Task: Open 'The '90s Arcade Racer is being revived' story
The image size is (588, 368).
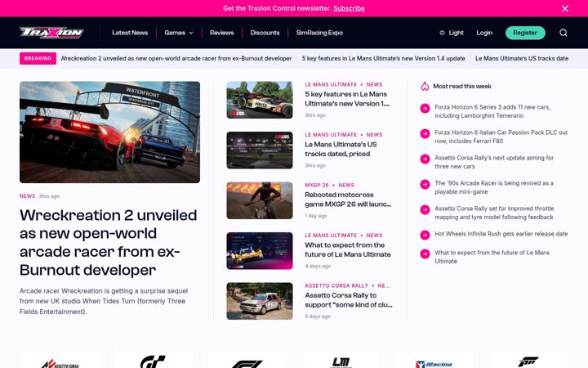Action: point(494,187)
